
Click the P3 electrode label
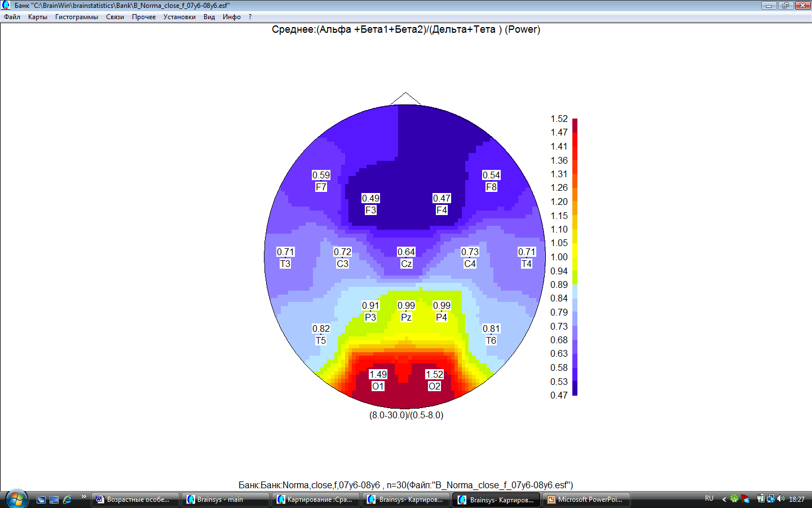tap(370, 317)
